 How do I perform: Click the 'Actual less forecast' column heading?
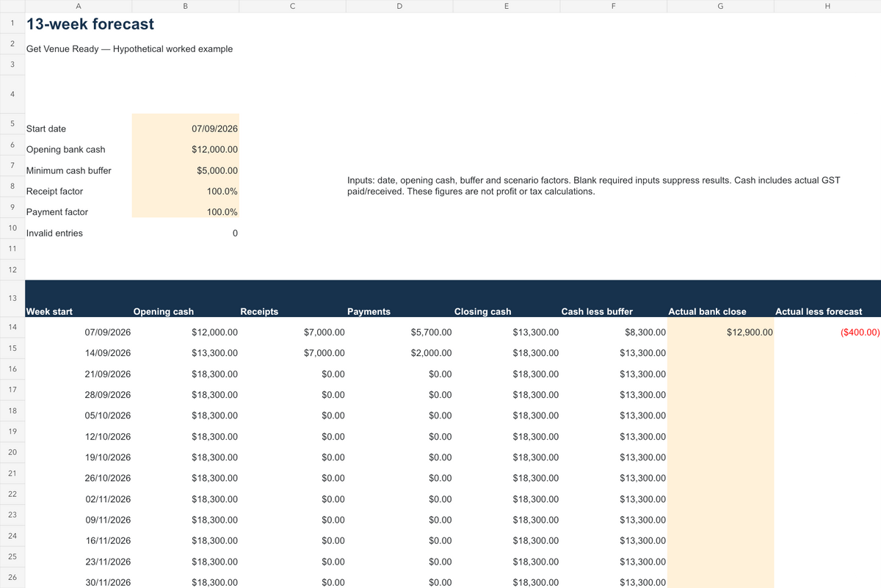tap(819, 311)
